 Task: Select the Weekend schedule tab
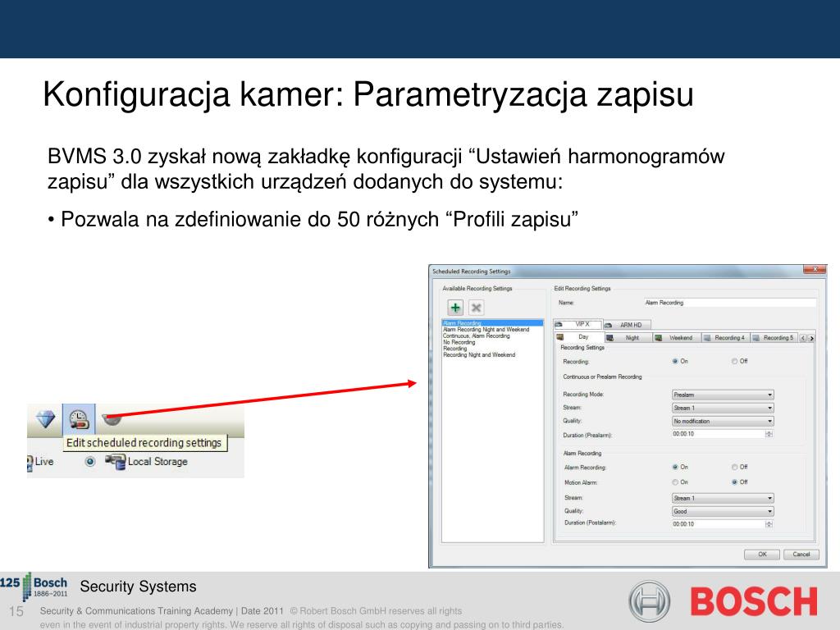tap(677, 338)
